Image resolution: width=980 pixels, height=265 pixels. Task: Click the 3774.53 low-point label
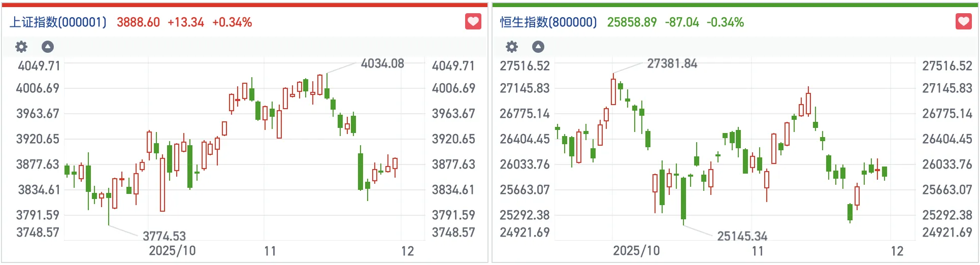[x=164, y=236]
